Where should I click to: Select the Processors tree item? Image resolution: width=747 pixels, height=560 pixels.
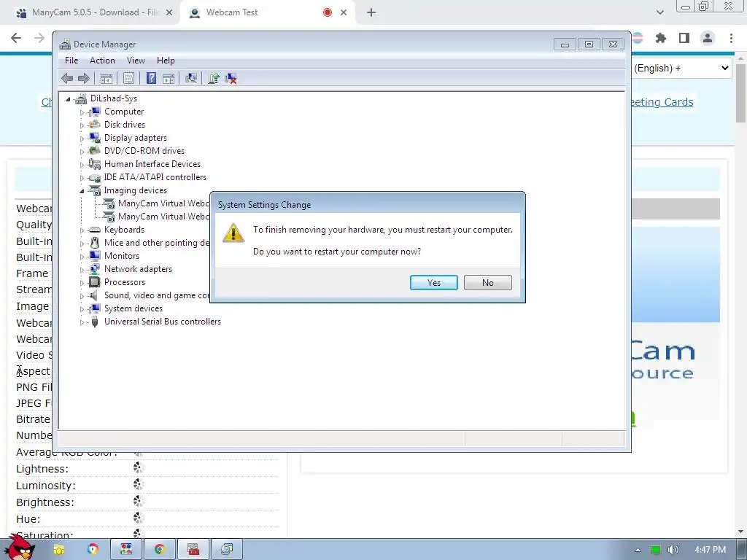[125, 282]
